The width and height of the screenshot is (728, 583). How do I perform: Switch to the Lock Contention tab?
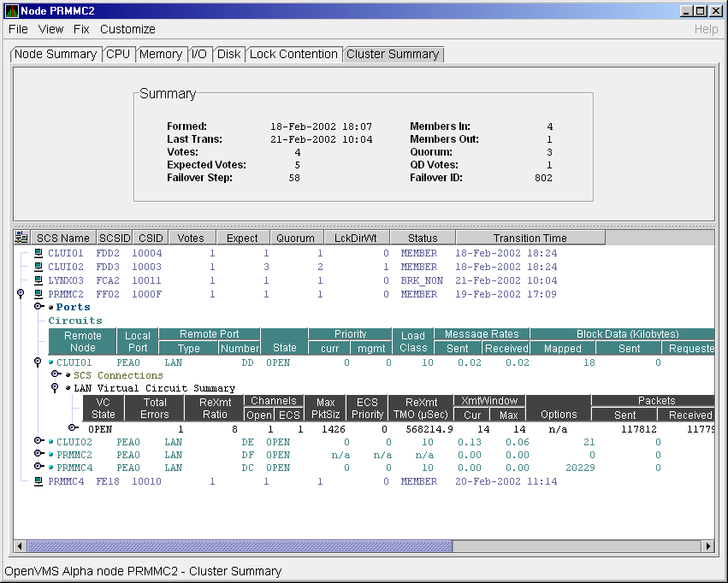coord(293,54)
